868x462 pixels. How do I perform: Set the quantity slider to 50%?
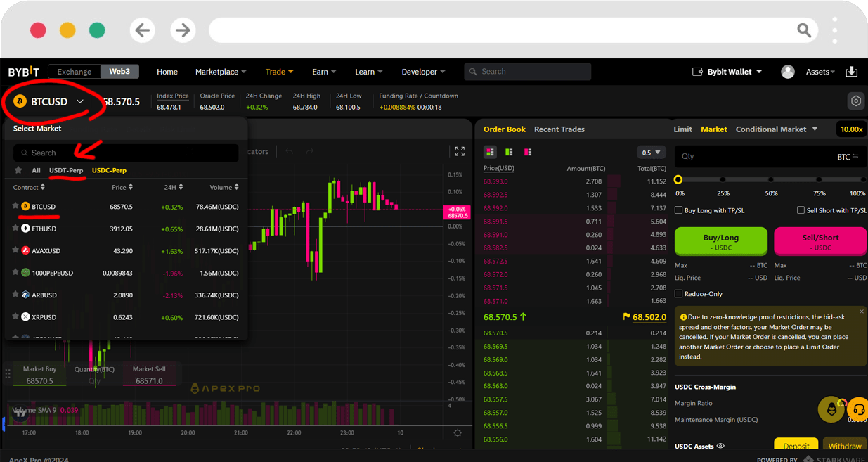[771, 180]
